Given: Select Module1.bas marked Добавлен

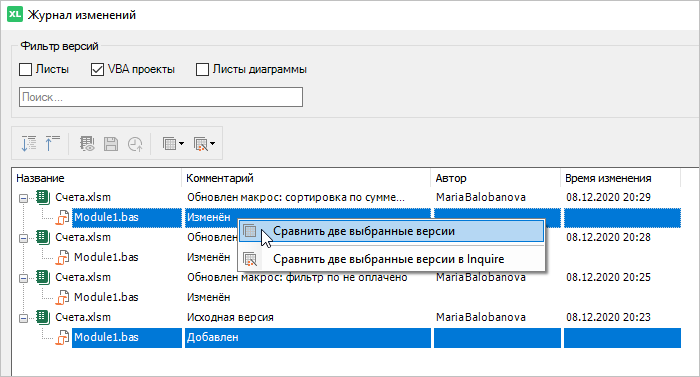Looking at the screenshot, I should (106, 337).
